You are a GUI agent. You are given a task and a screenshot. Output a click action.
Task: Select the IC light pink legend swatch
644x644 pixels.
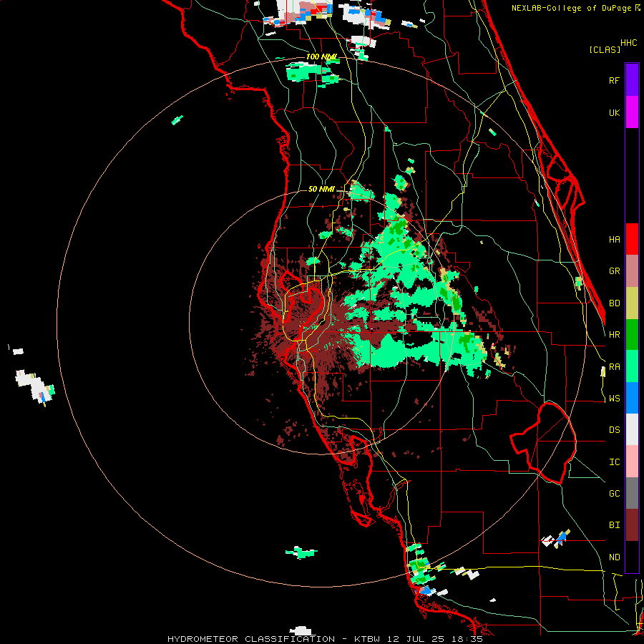click(x=632, y=462)
